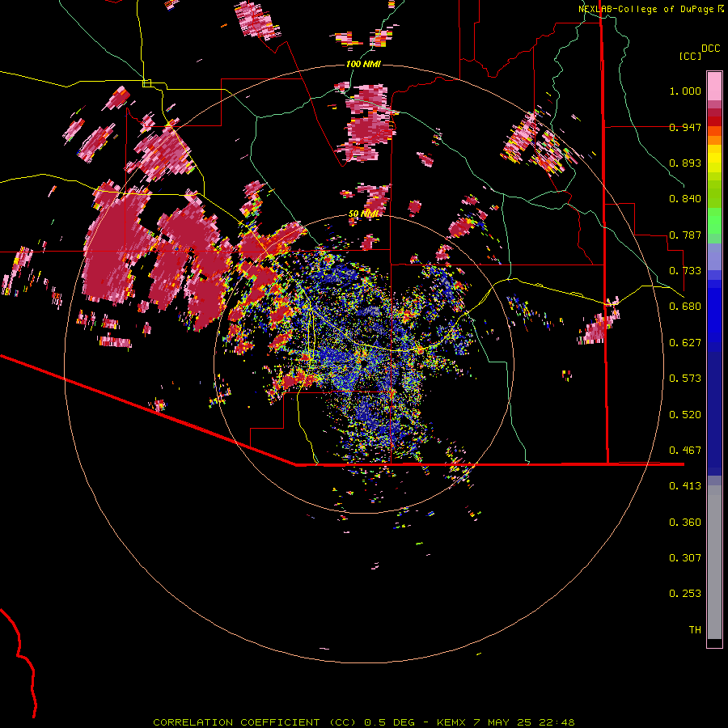728x728 pixels.
Task: Click the [CC] unit label
Action: tap(691, 56)
